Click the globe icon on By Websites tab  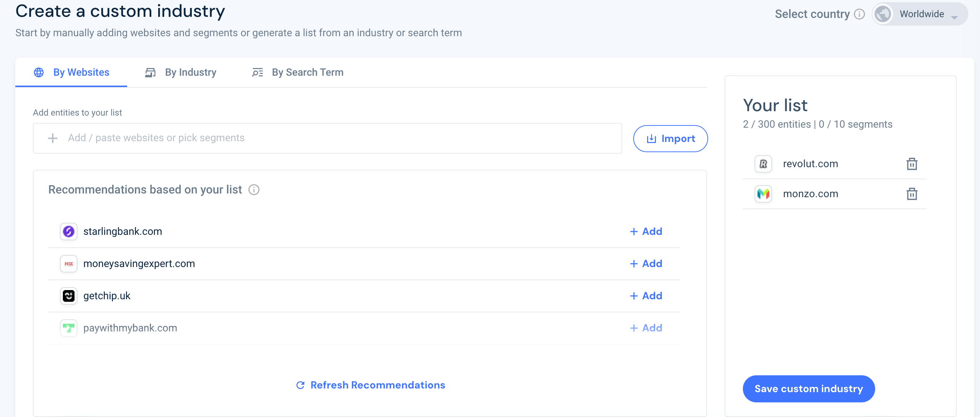tap(38, 72)
